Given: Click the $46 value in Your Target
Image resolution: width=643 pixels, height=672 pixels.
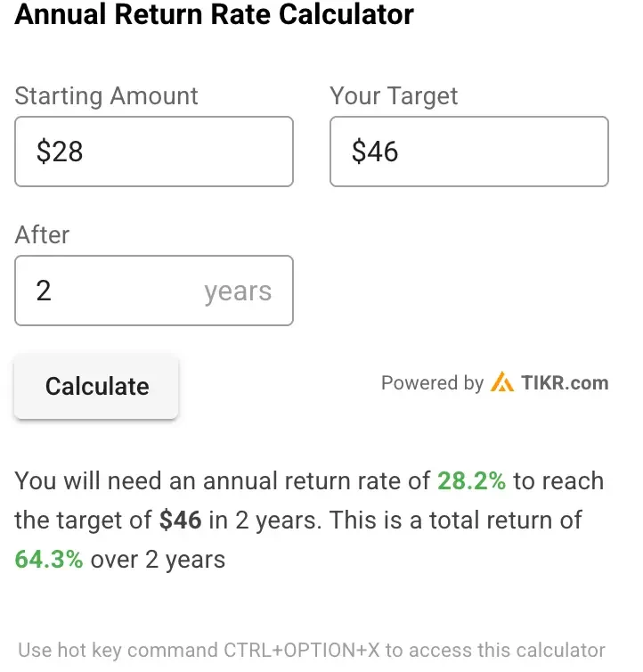Looking at the screenshot, I should (375, 152).
